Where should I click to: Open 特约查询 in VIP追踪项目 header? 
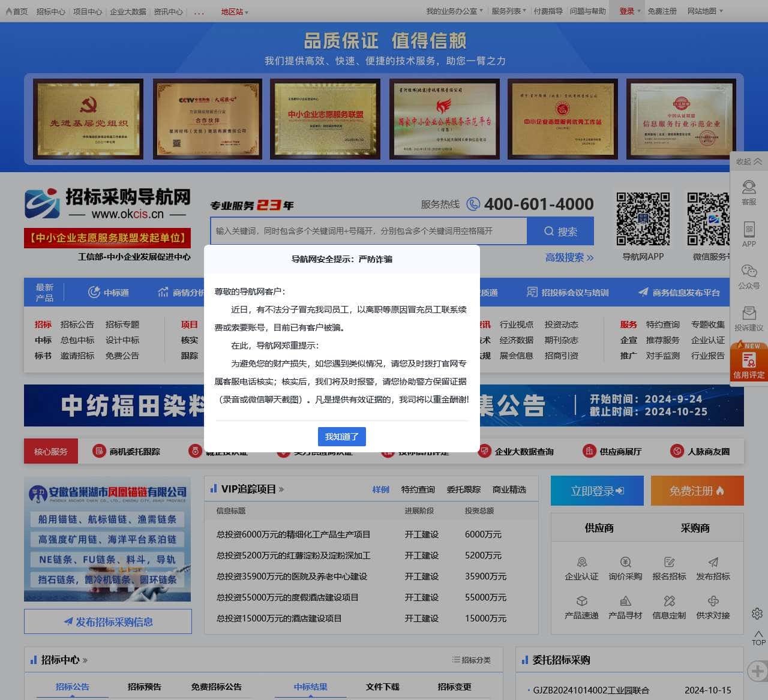click(x=418, y=489)
